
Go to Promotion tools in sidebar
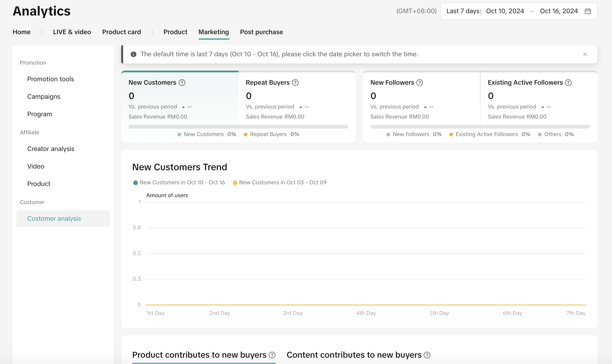click(x=51, y=79)
